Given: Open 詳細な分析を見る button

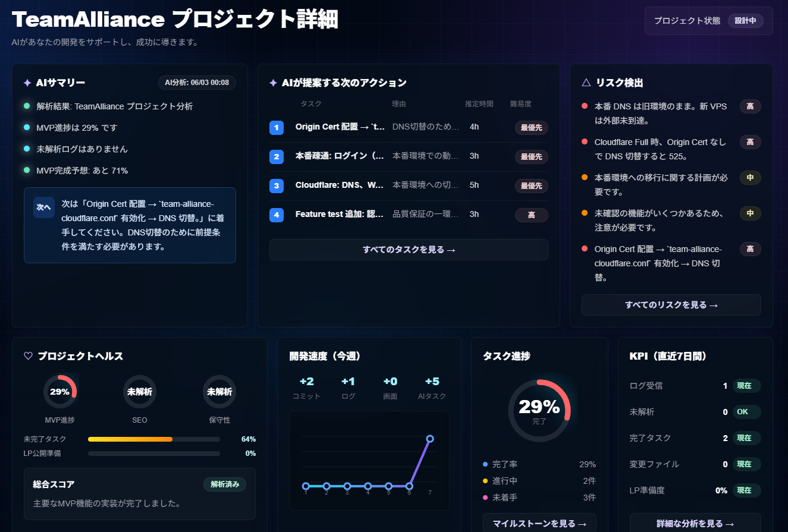Looking at the screenshot, I should coord(695,524).
